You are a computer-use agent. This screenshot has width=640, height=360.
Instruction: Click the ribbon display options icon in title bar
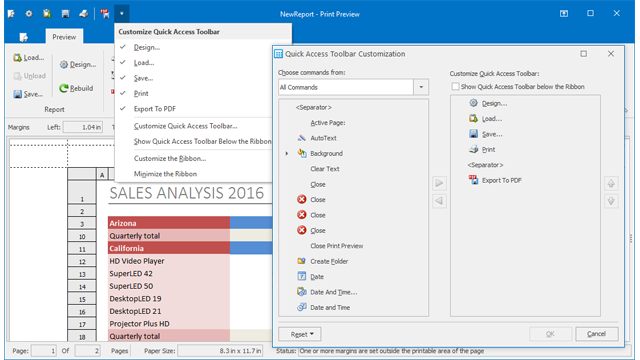[x=564, y=13]
